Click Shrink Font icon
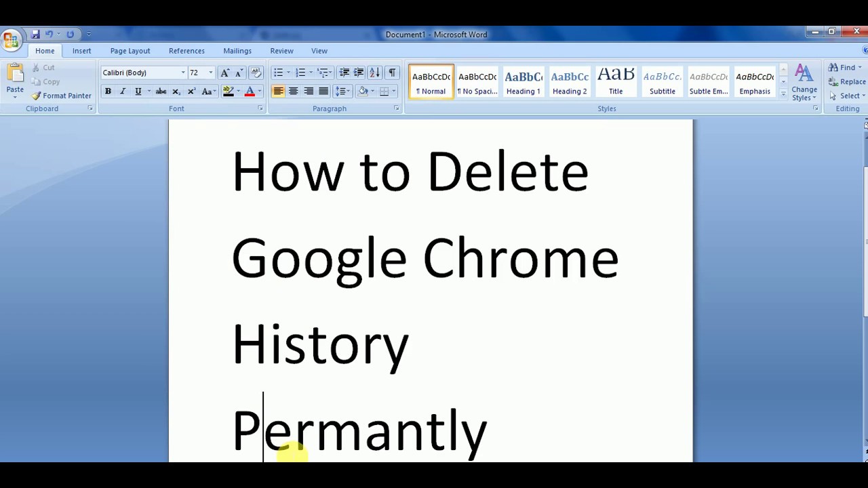Viewport: 868px width, 488px height. 239,73
